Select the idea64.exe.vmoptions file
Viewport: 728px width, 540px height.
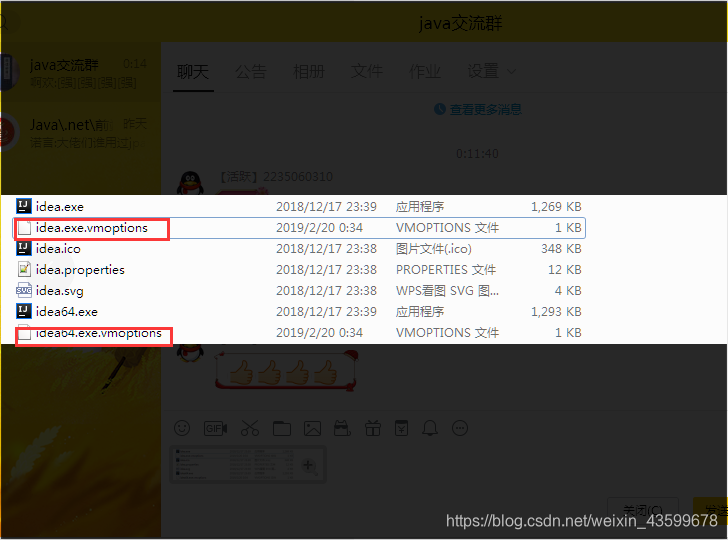(299, 332)
